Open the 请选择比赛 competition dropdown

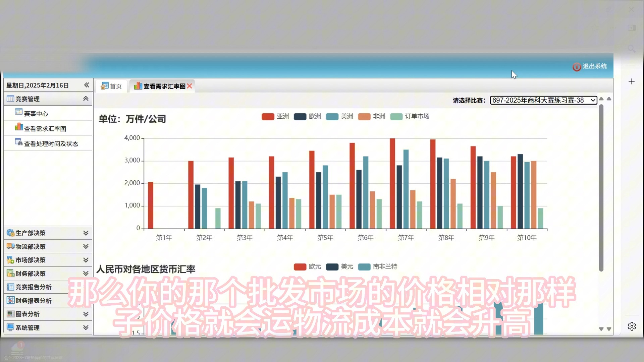543,100
